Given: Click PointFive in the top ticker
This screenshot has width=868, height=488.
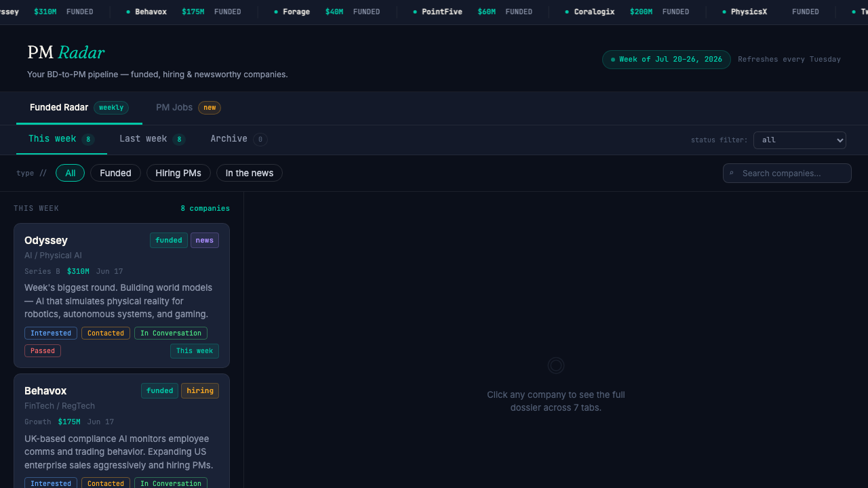Looking at the screenshot, I should 442,12.
